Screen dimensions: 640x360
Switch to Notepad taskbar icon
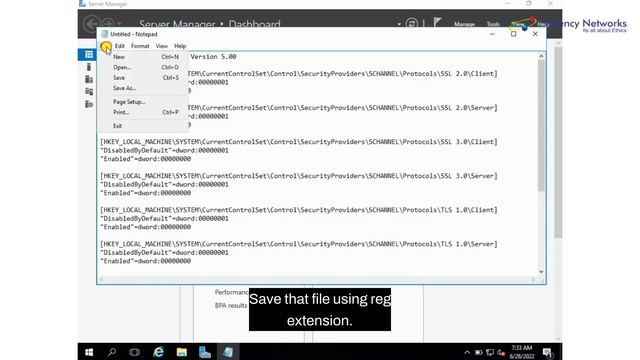point(228,352)
